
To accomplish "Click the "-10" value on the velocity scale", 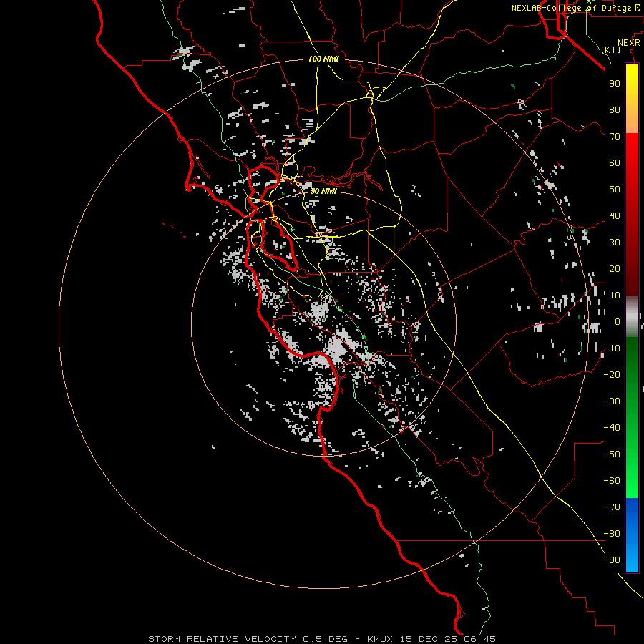I will 612,348.
